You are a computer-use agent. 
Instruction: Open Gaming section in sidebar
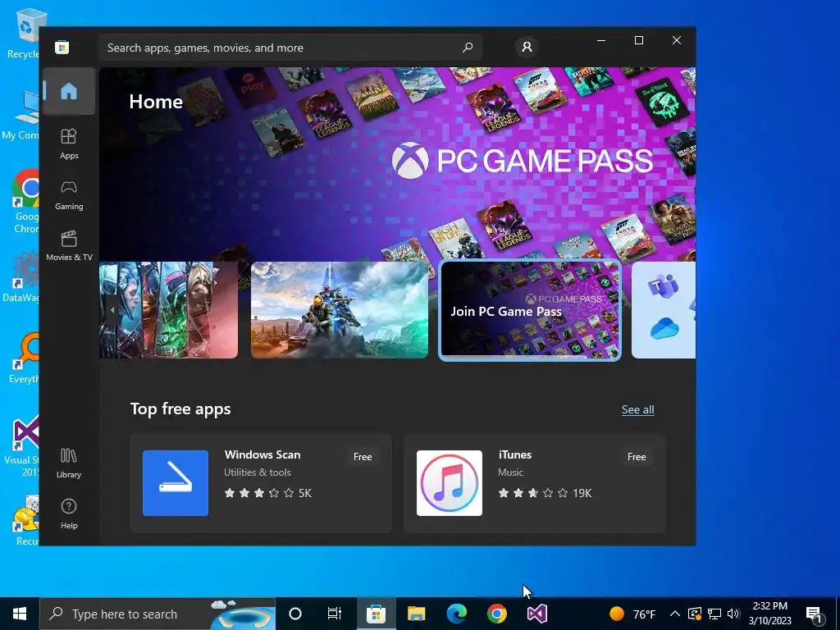point(69,195)
